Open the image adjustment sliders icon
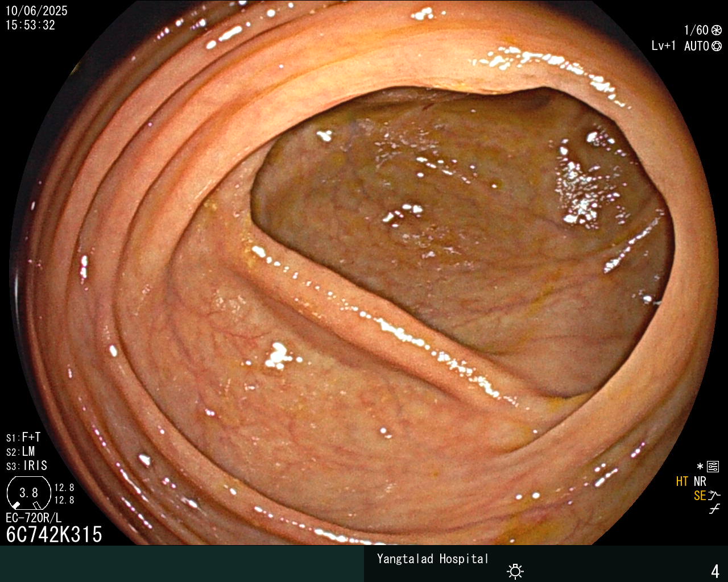This screenshot has height=582, width=728. pos(713,467)
